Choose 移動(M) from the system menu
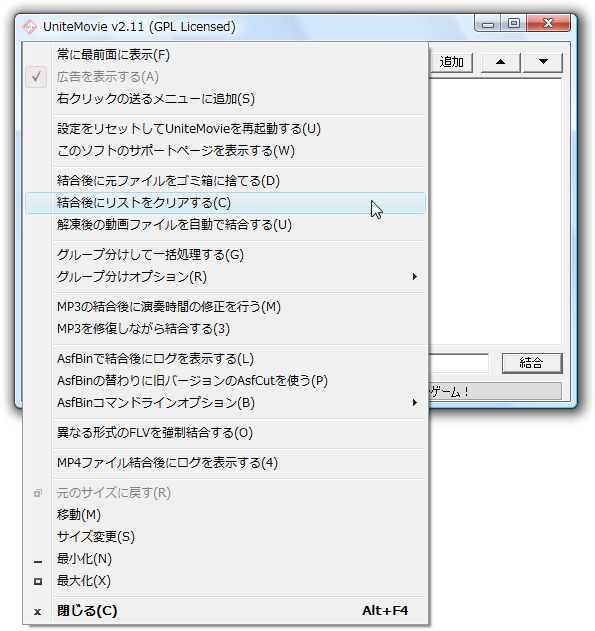 [x=225, y=515]
